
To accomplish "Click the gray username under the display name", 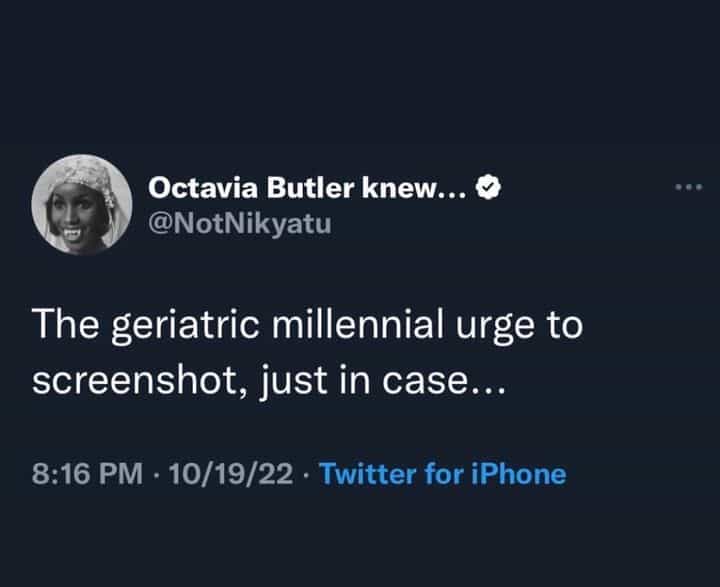I will [239, 225].
